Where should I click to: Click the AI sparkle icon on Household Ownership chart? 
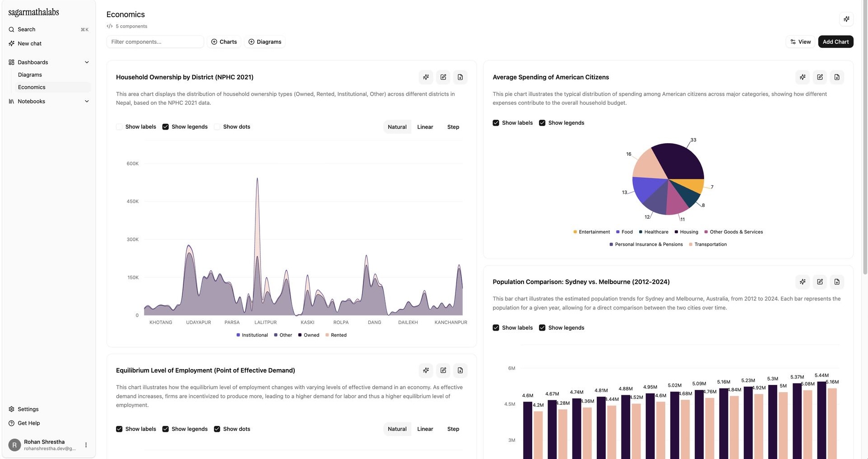(426, 77)
